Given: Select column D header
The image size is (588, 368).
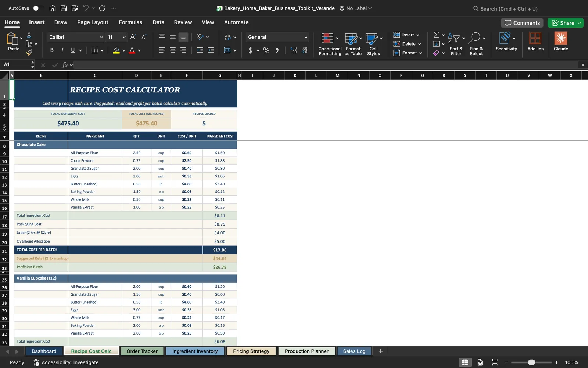Looking at the screenshot, I should (136, 75).
